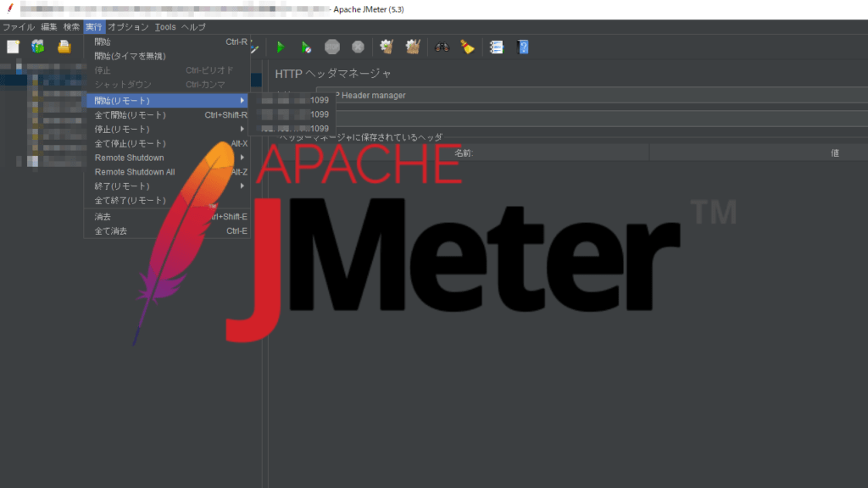
Task: Choose 全て消去 Ctrl-E entry
Action: click(167, 230)
